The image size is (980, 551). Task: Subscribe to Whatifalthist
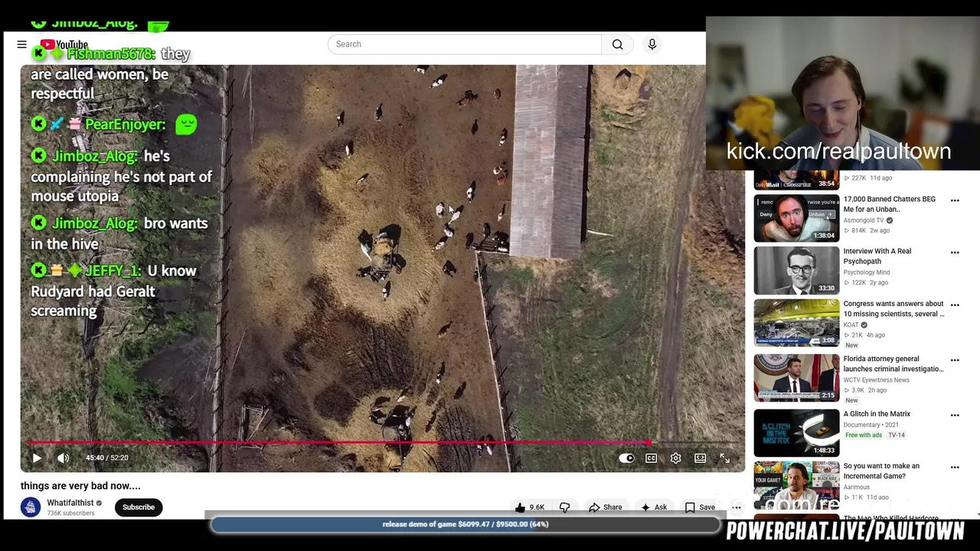(139, 507)
